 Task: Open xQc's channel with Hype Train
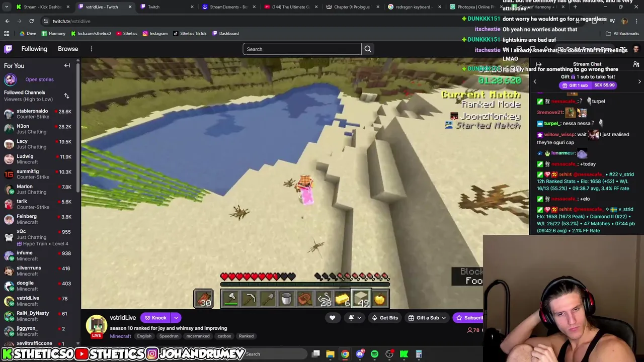coord(38,237)
